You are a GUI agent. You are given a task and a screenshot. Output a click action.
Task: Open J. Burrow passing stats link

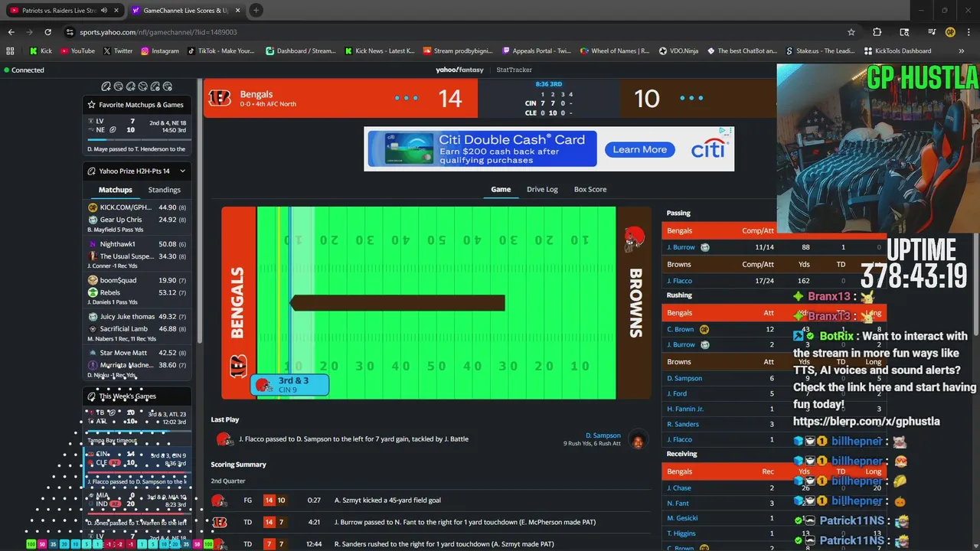[x=681, y=247]
